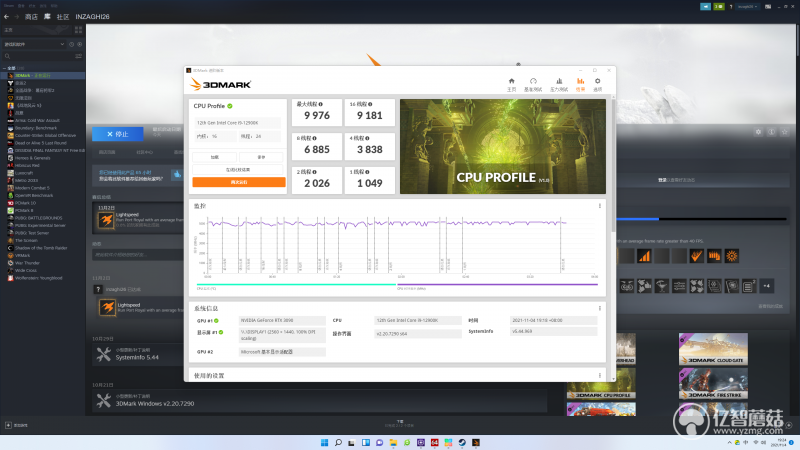Open the library category filter dropdown

tap(34, 44)
